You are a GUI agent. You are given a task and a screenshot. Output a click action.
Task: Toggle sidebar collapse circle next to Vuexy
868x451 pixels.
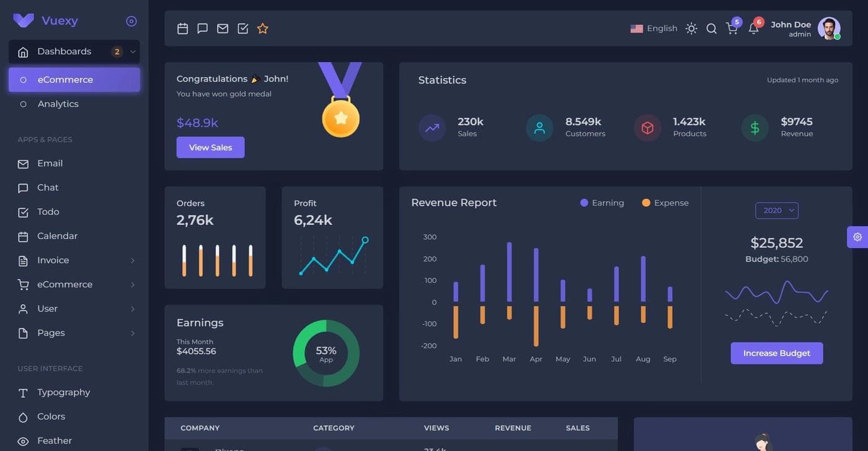click(131, 21)
